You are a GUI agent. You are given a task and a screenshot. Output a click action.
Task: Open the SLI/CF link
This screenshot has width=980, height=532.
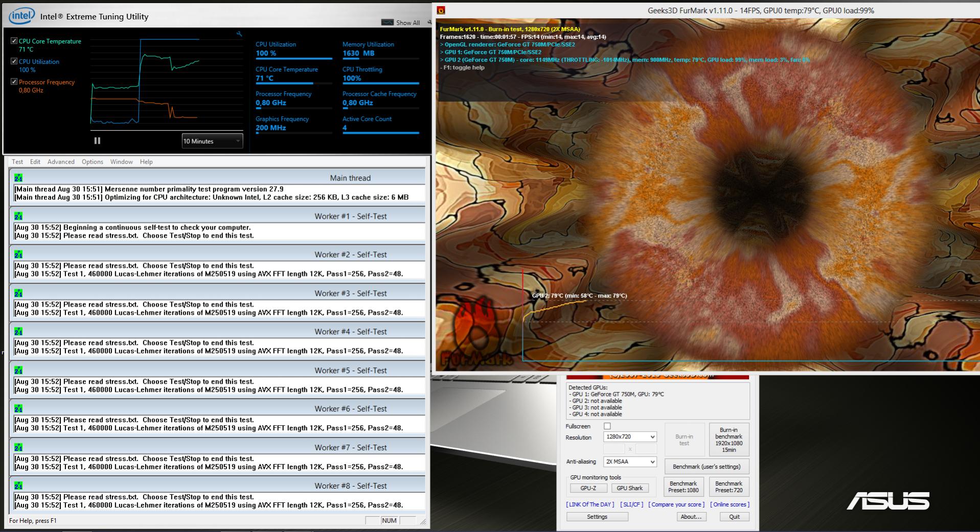pos(631,504)
